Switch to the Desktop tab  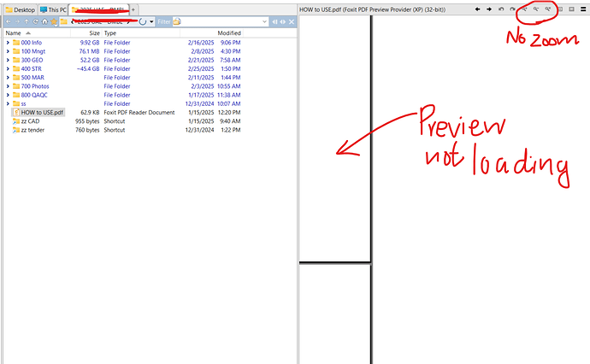pyautogui.click(x=21, y=9)
